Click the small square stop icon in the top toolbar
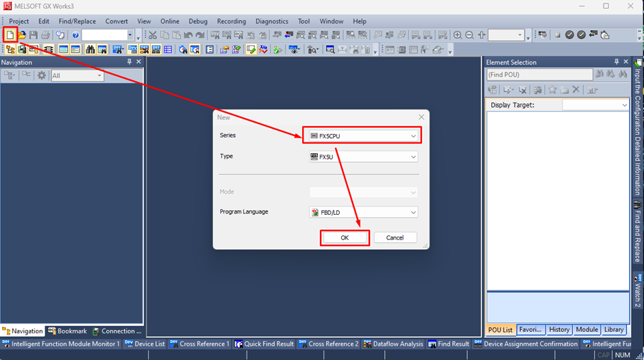The image size is (644, 360). tap(558, 36)
